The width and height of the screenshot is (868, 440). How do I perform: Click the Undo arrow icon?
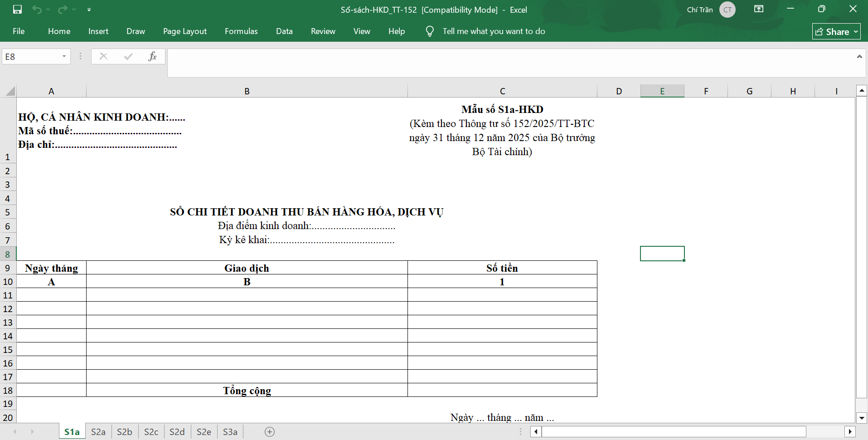(37, 10)
